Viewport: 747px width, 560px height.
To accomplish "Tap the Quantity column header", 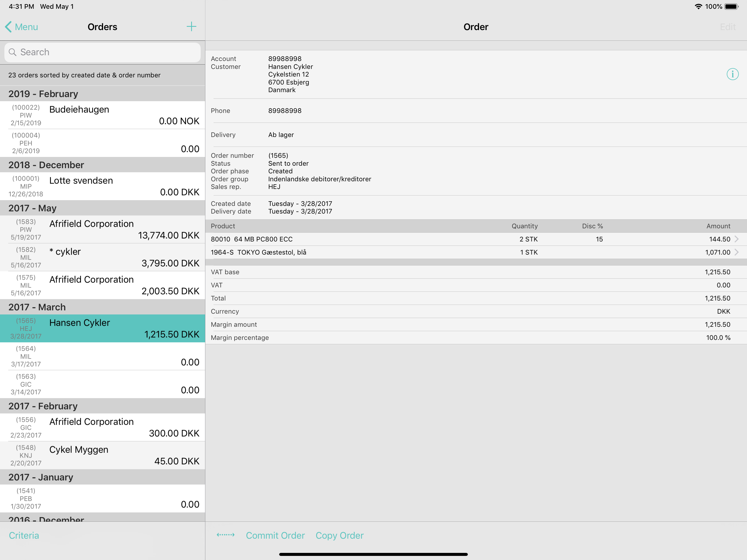I will click(x=524, y=226).
